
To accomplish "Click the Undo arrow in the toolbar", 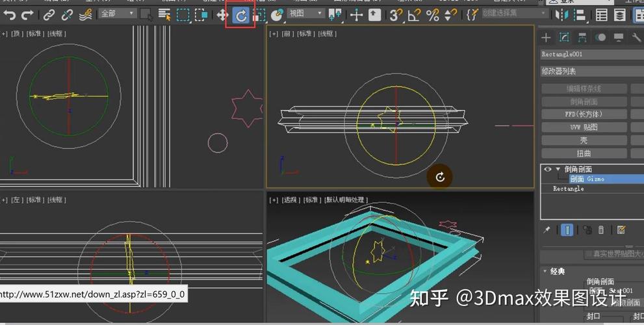I will 9,14.
